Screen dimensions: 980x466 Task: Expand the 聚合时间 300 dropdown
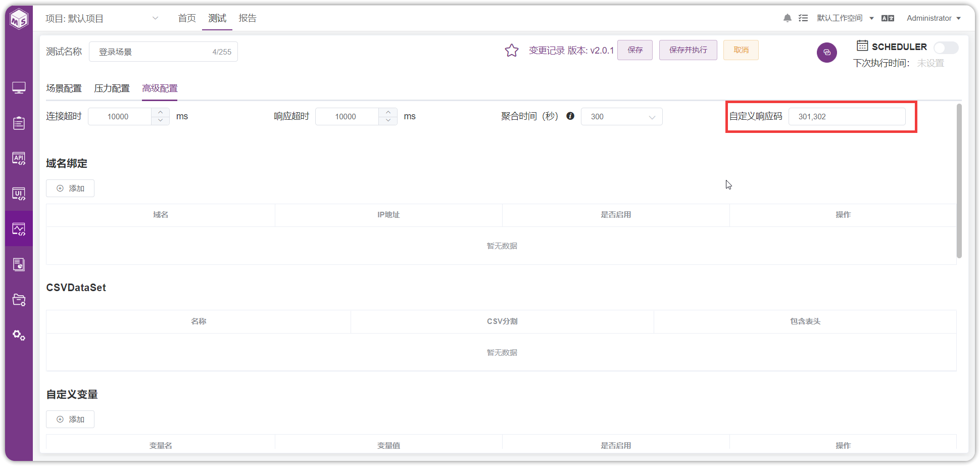pos(621,116)
